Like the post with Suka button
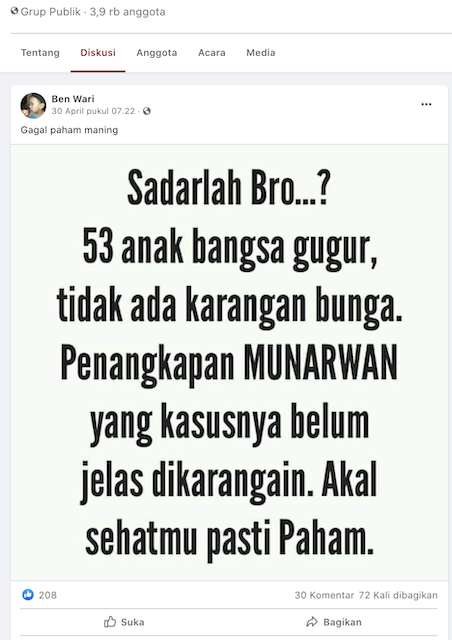 (124, 622)
